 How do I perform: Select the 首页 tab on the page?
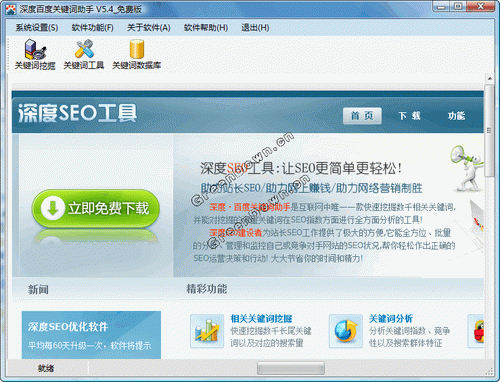coord(362,116)
